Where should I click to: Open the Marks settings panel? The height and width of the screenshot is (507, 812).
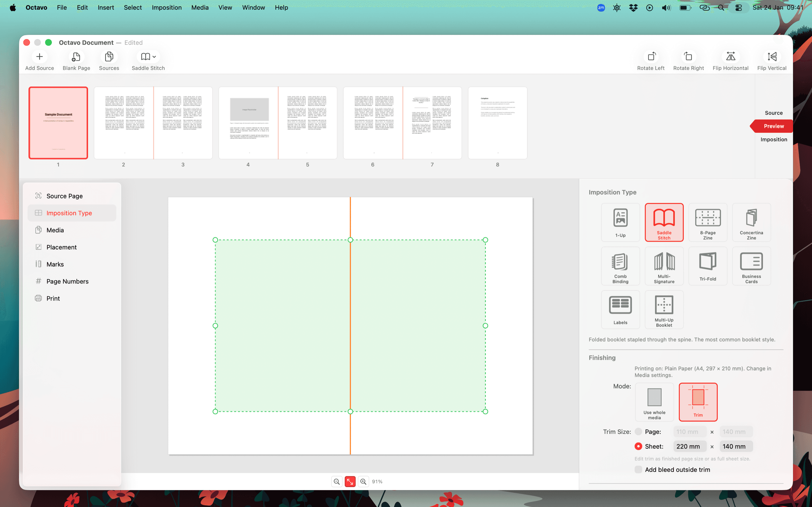tap(55, 264)
